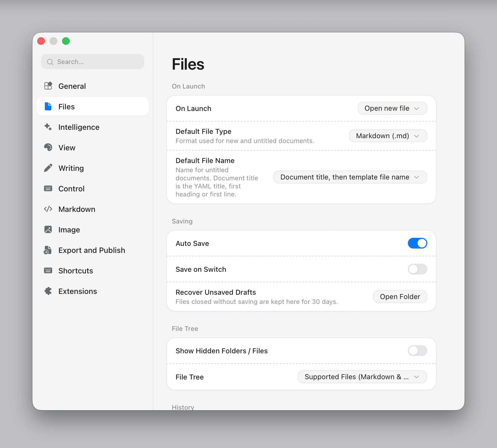The image size is (497, 448).
Task: Turn off the Auto Save switch
Action: tap(417, 243)
